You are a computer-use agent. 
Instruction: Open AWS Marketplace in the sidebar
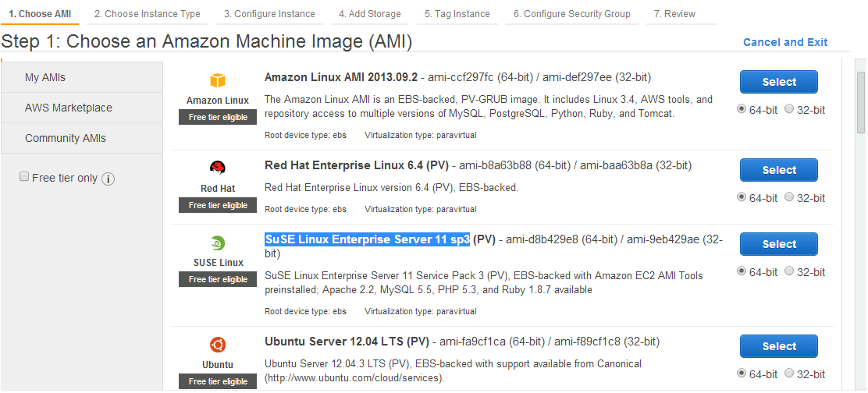tap(82, 108)
